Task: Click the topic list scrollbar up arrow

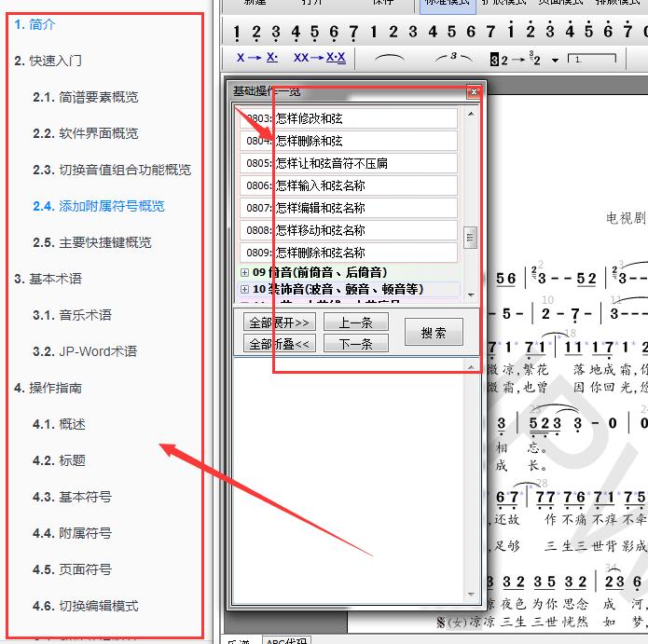Action: click(471, 114)
